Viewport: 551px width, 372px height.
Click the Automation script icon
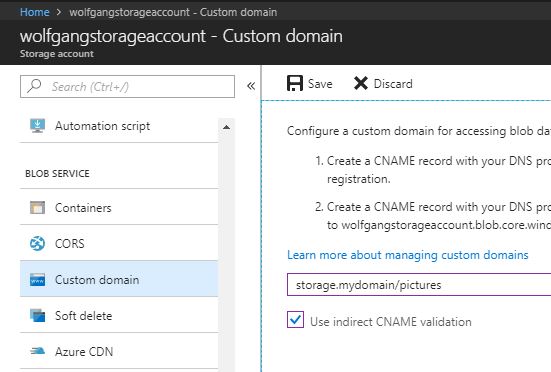pyautogui.click(x=37, y=126)
